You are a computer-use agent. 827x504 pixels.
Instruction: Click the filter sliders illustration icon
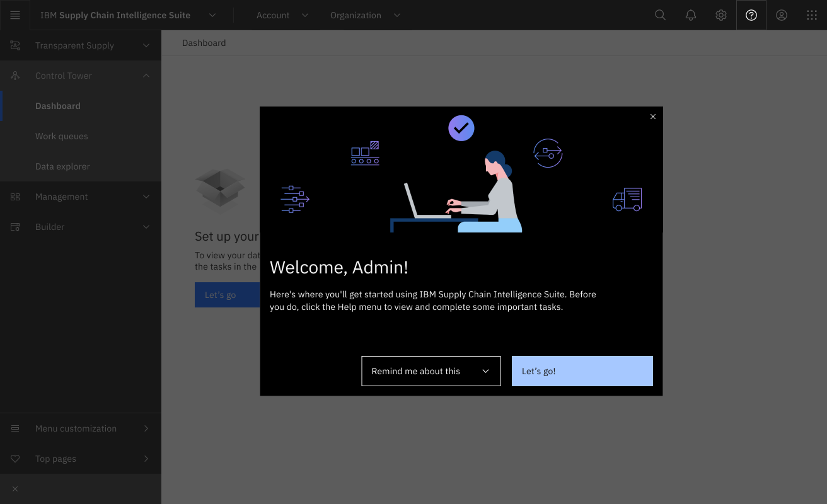pyautogui.click(x=295, y=199)
